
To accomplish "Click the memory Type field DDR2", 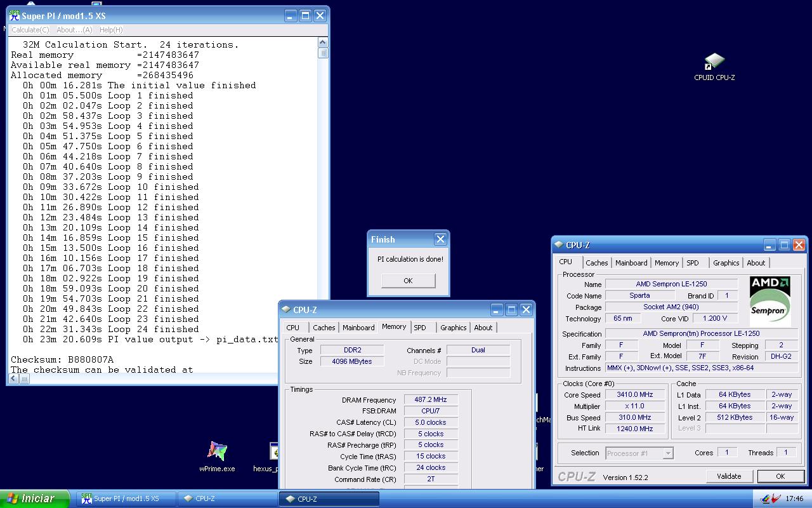I will click(x=352, y=350).
